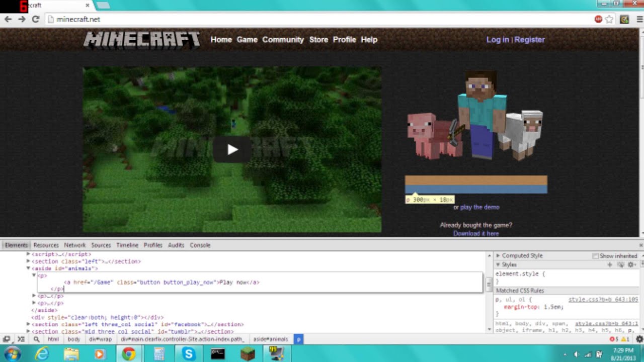The width and height of the screenshot is (644, 362).
Task: Open the Community navigation link
Action: click(283, 40)
